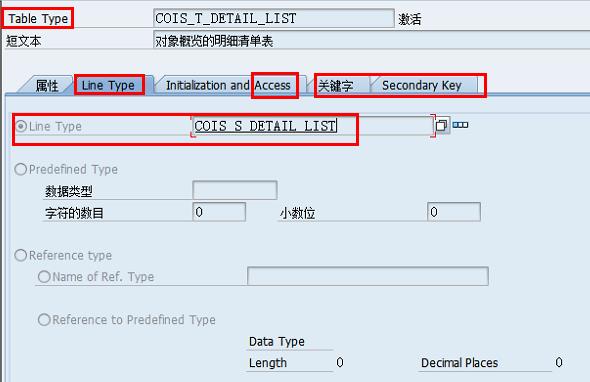
Task: Choose the Reference type radio button
Action: [20, 256]
